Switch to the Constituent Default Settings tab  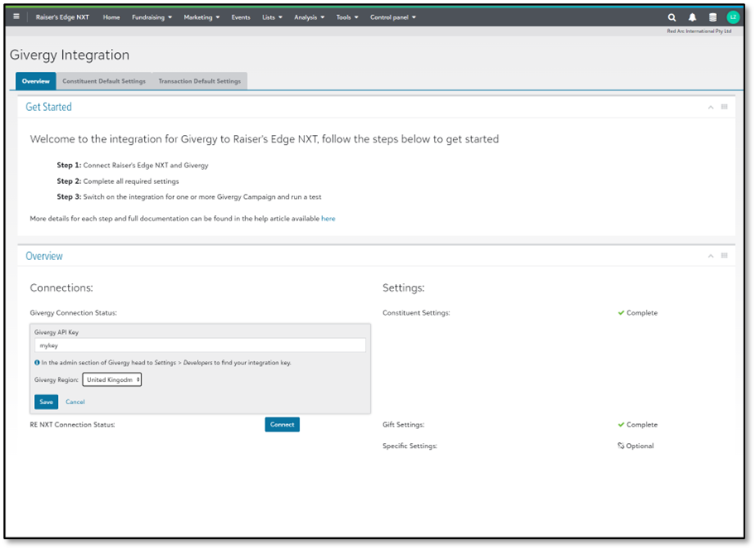point(104,80)
